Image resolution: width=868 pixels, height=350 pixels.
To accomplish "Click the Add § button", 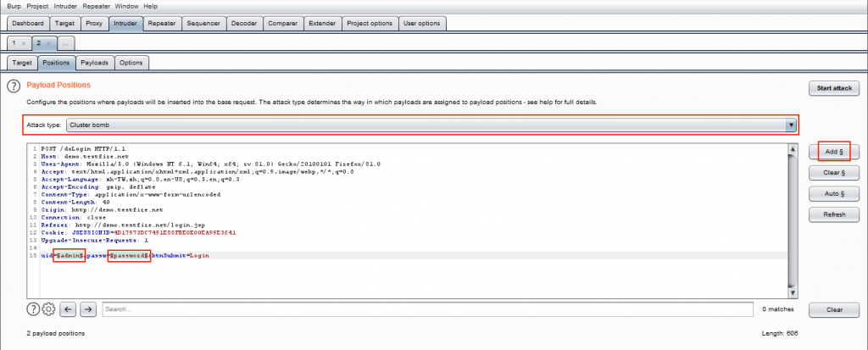I will [x=834, y=151].
